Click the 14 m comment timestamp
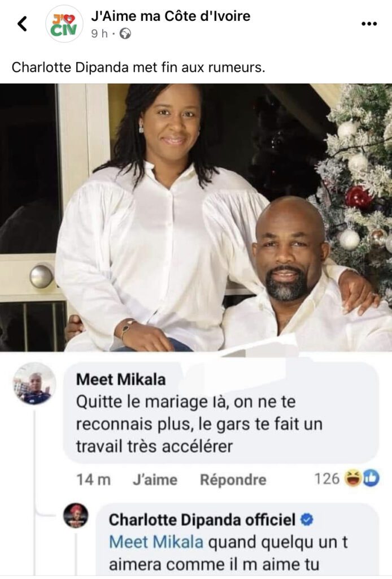This screenshot has width=392, height=579. tap(93, 479)
